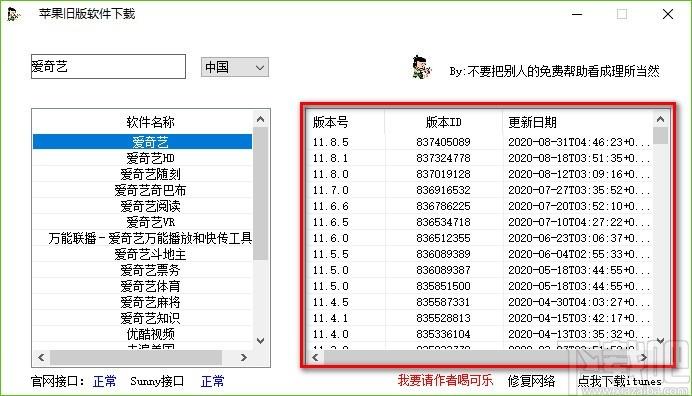Select version 11.8.1 row

pos(479,158)
